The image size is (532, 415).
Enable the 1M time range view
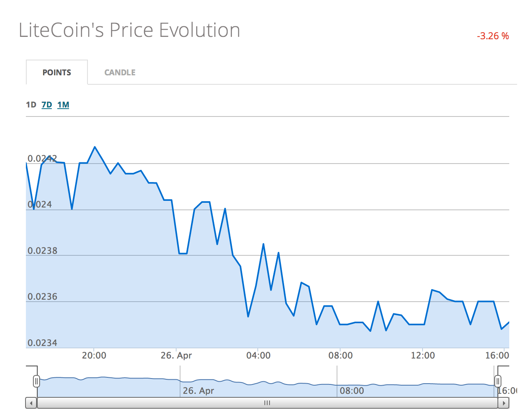coord(63,105)
